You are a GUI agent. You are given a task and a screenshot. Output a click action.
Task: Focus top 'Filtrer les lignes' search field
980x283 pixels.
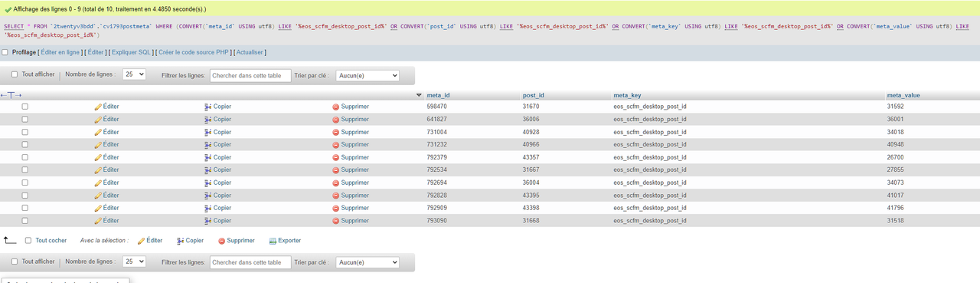pos(250,75)
